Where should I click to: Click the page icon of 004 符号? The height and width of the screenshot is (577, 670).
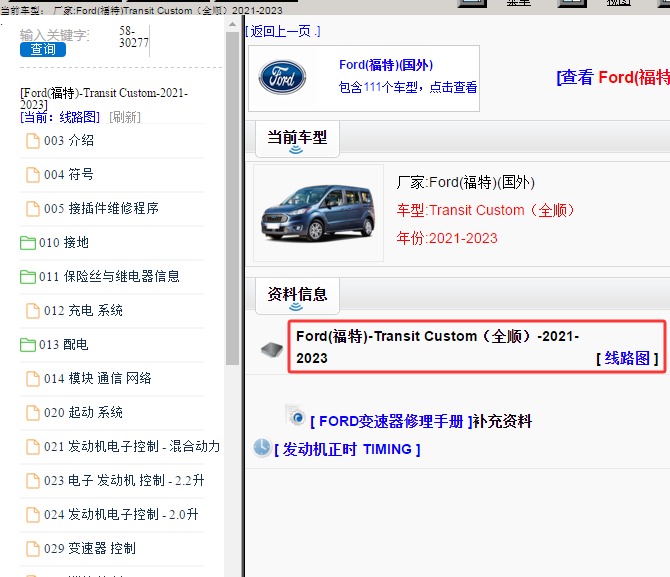(x=33, y=175)
